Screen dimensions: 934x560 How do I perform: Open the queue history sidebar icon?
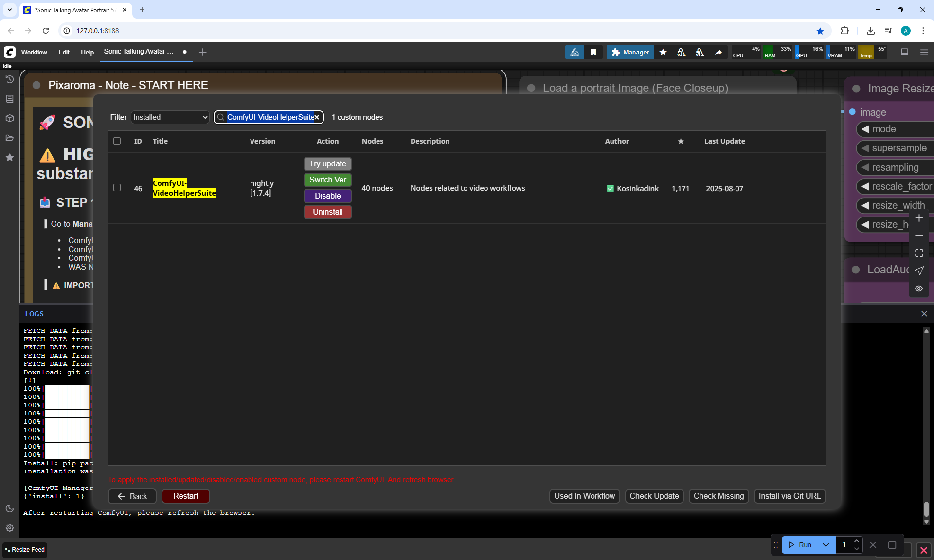click(9, 79)
